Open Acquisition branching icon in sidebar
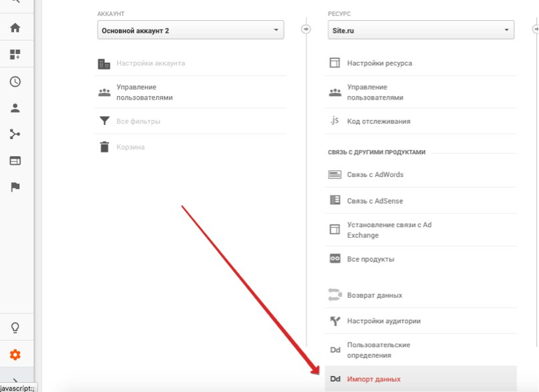Viewport: 539px width, 392px height. click(15, 134)
